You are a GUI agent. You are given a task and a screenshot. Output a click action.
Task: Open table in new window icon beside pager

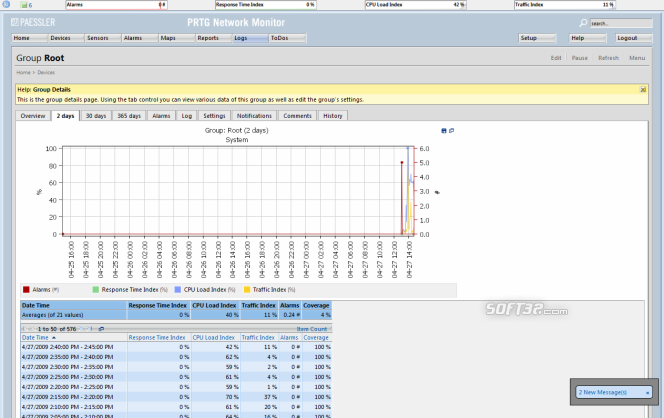click(101, 329)
